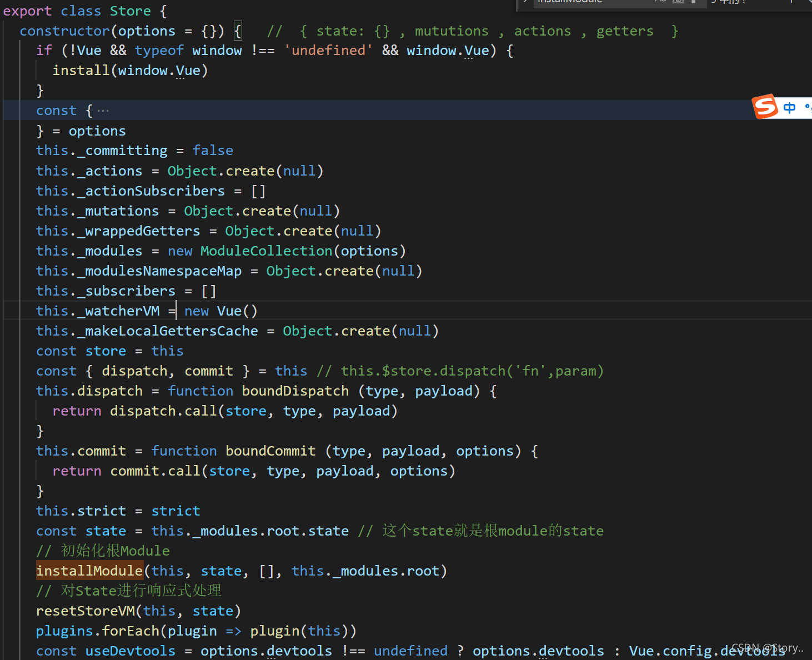Click 'new Vue()' on the _watcherVM line
812x660 pixels.
pos(221,311)
